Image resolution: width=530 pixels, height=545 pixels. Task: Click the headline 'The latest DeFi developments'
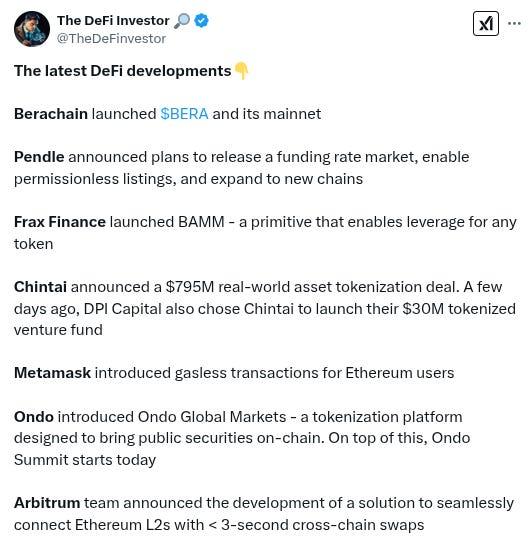click(122, 71)
